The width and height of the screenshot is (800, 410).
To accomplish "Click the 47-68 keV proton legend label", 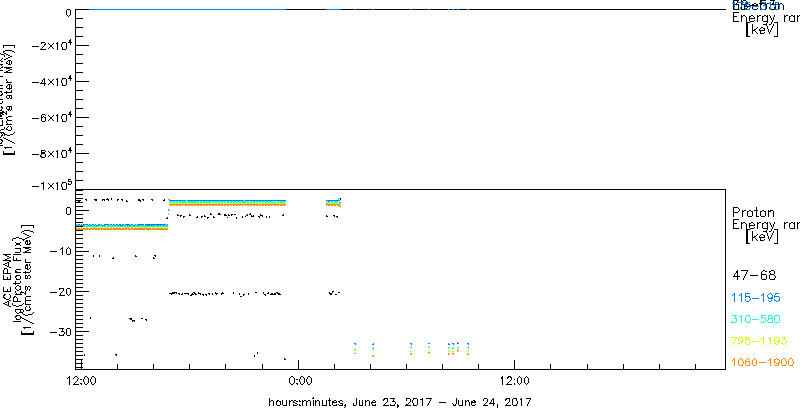I will 754,276.
